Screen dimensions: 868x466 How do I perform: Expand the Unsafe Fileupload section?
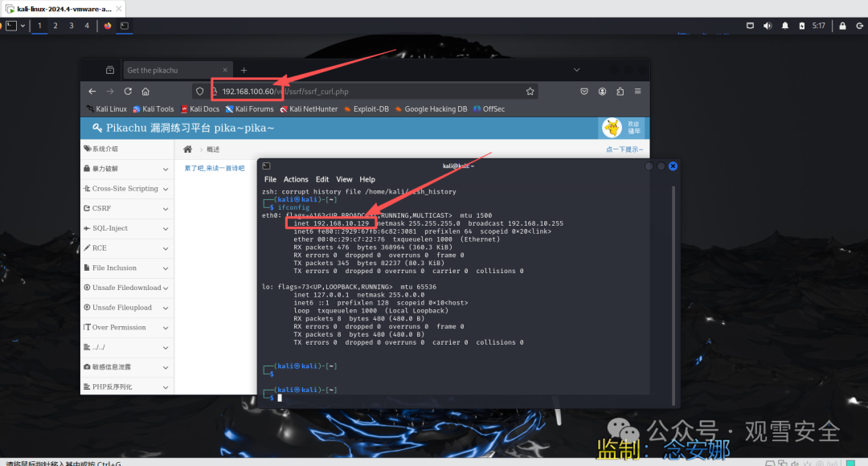(x=127, y=308)
